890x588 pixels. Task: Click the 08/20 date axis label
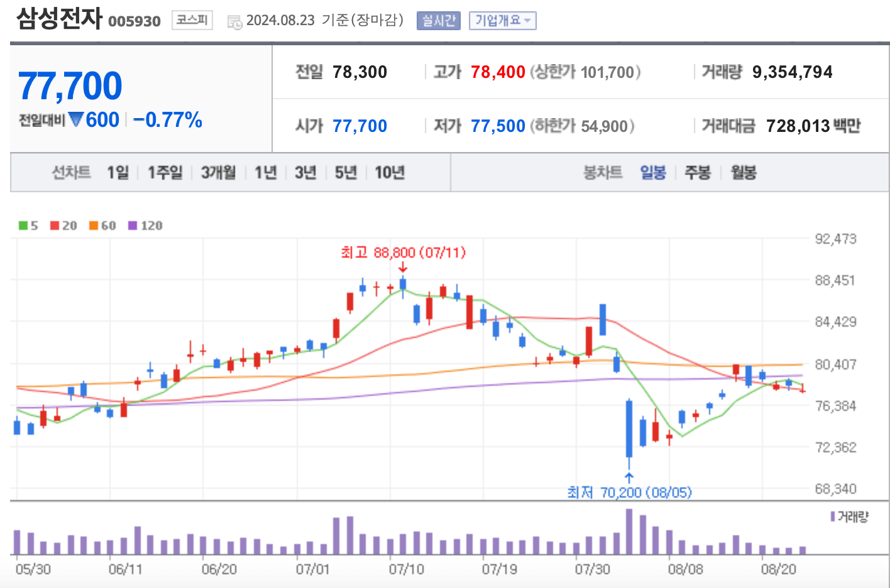(x=778, y=569)
